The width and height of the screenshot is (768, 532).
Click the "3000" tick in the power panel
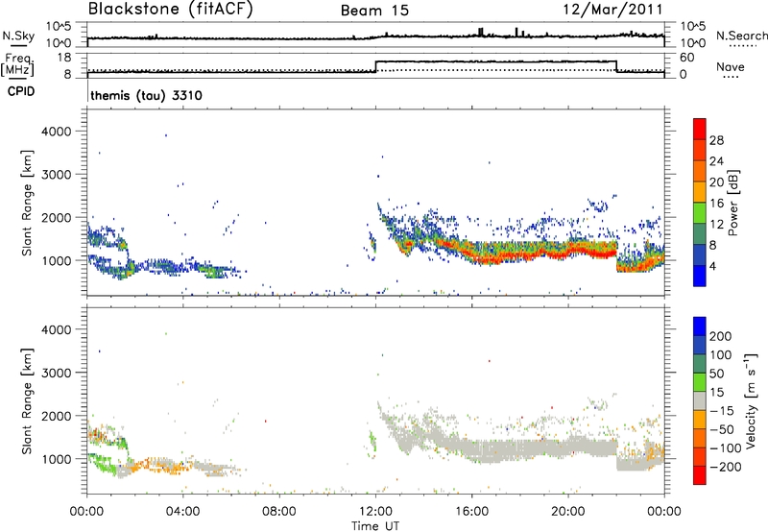[56, 175]
